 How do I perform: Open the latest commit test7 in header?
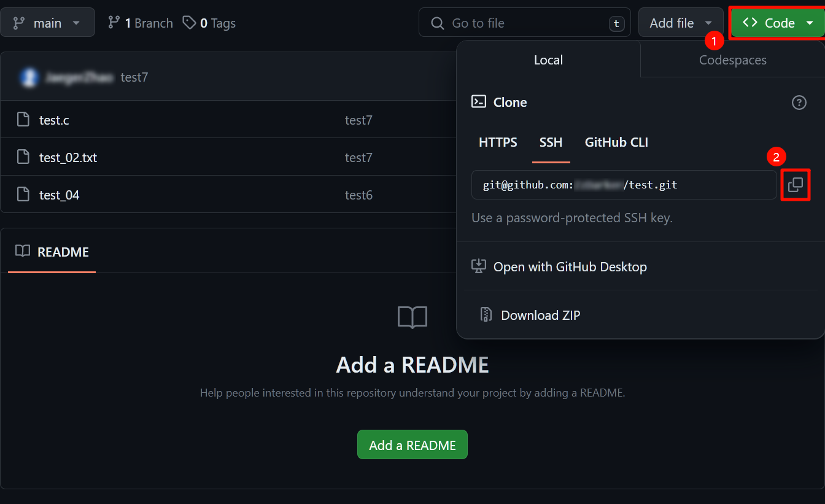coord(134,77)
